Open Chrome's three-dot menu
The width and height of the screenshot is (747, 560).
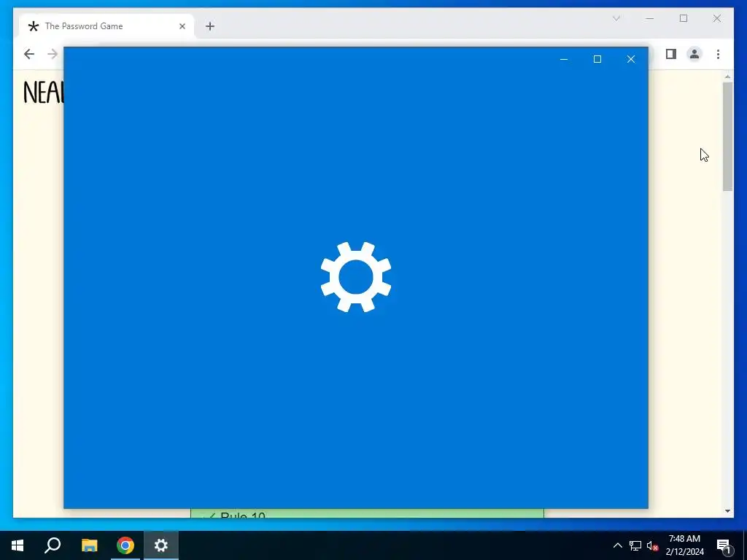718,54
